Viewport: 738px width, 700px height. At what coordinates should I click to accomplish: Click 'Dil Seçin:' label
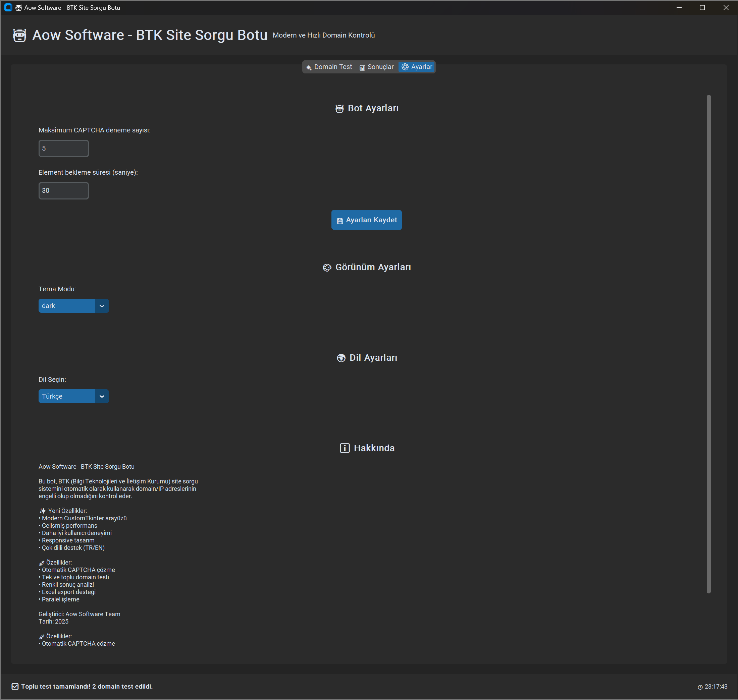pyautogui.click(x=52, y=380)
